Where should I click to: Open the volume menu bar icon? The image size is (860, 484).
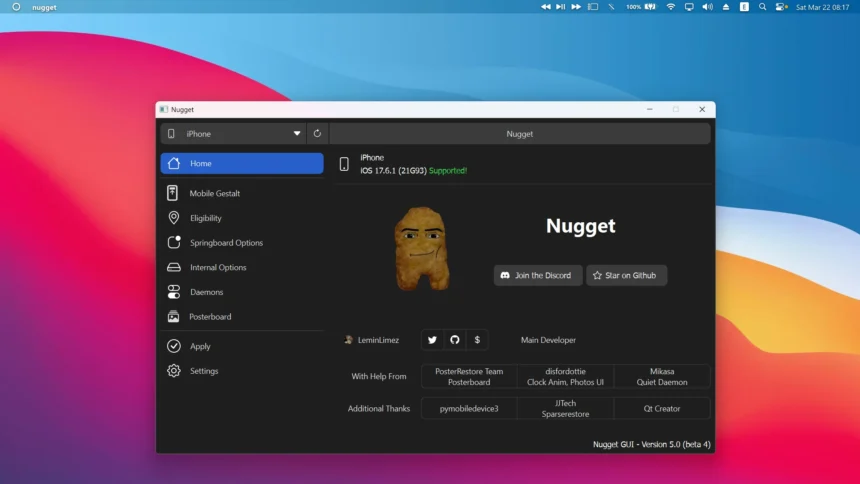pos(708,7)
